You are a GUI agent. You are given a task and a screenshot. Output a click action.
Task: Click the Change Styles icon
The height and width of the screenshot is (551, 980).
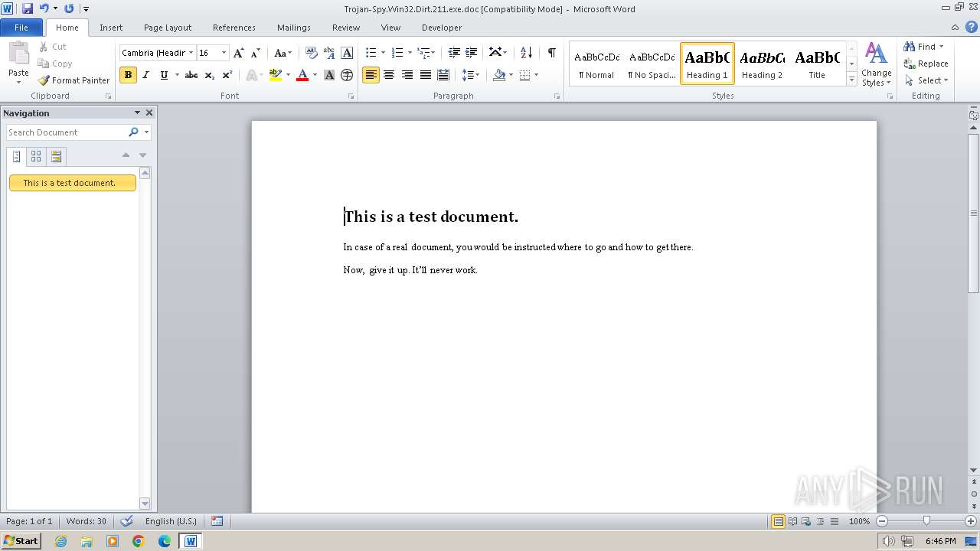coord(876,64)
